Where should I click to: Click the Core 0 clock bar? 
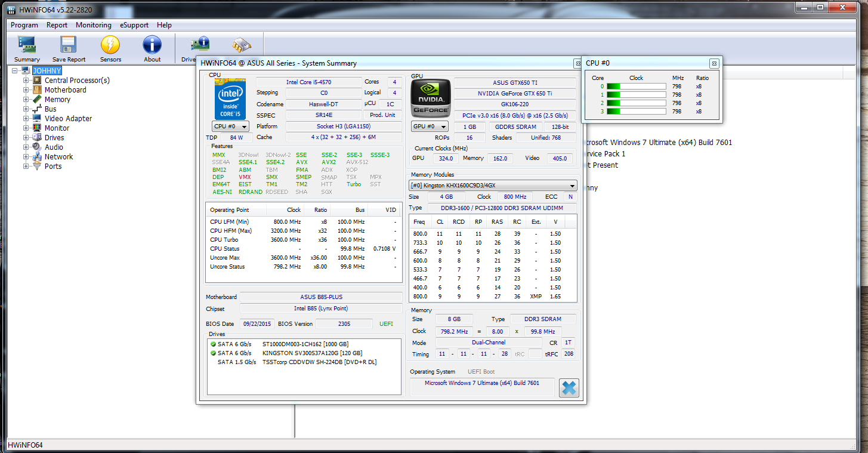(636, 87)
